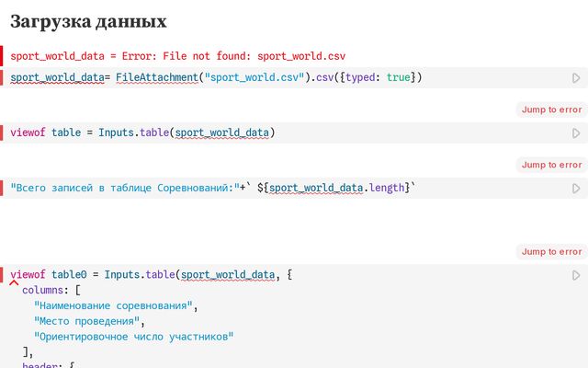Click in the sport_world_data.length template code
588x368 pixels.
coord(213,188)
